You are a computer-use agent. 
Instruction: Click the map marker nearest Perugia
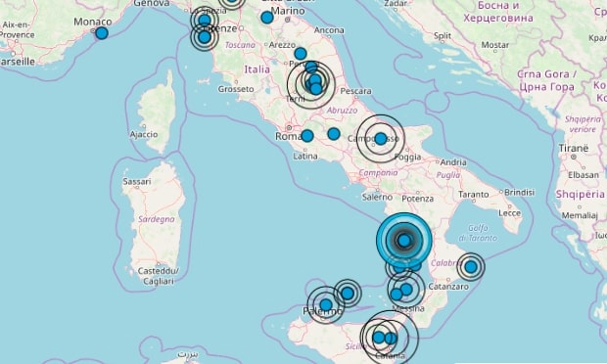tap(311, 68)
